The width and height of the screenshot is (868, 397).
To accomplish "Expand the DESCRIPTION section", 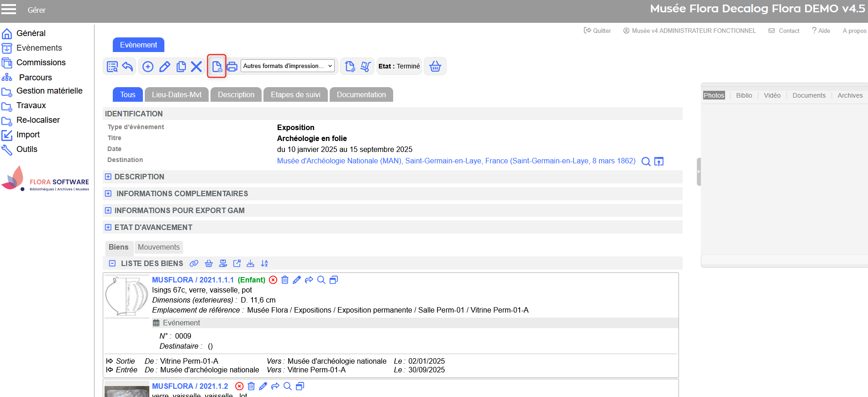I will point(108,177).
